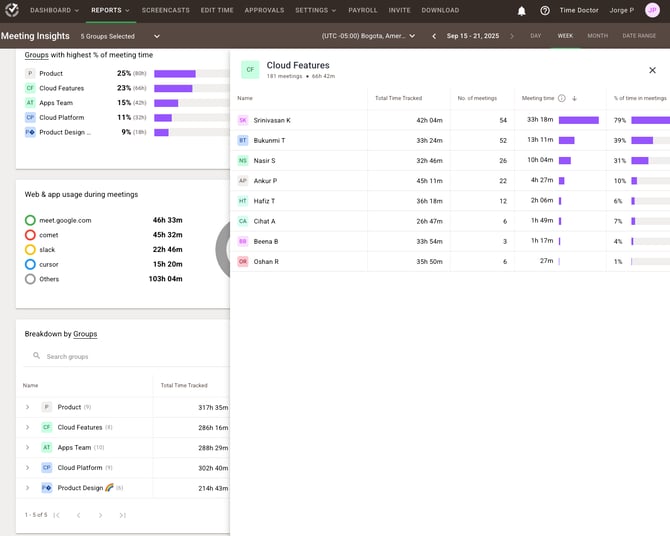Switch date view to Day

click(535, 36)
